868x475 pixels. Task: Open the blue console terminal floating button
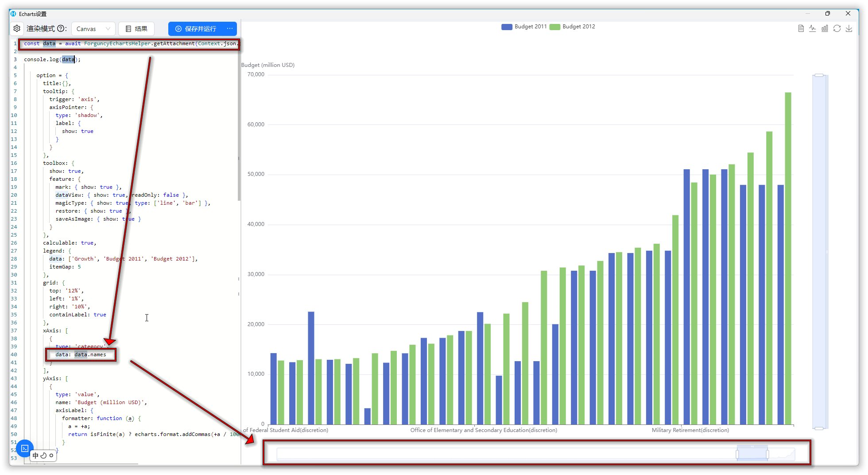point(25,448)
